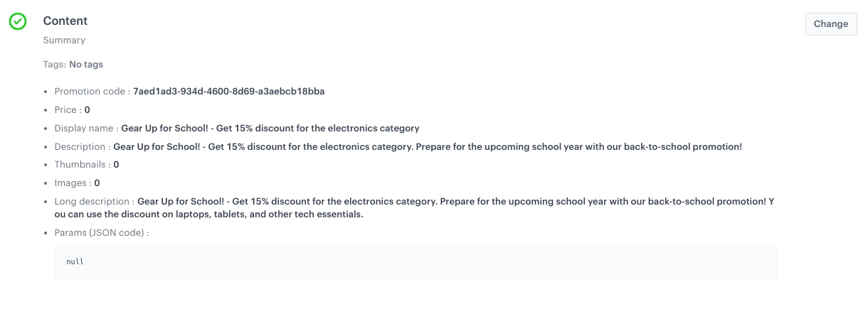Click the null JSON code block
The width and height of the screenshot is (868, 309).
(x=416, y=262)
